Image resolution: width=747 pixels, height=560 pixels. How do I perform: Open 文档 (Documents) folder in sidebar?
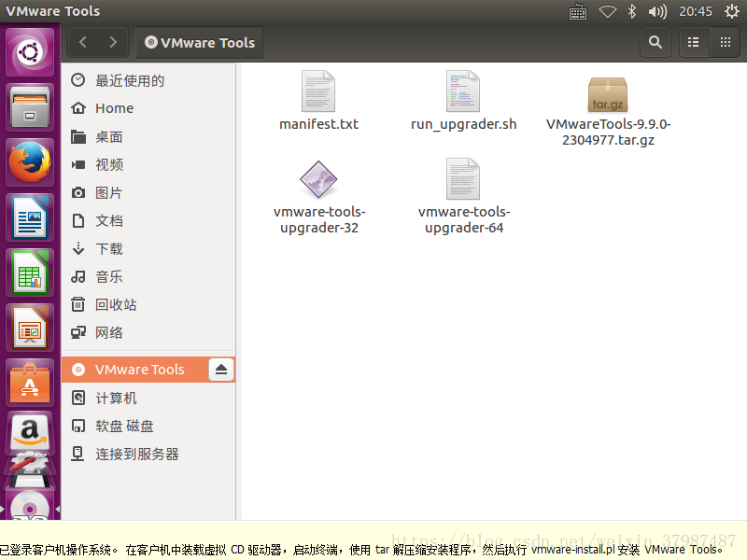[x=148, y=221]
